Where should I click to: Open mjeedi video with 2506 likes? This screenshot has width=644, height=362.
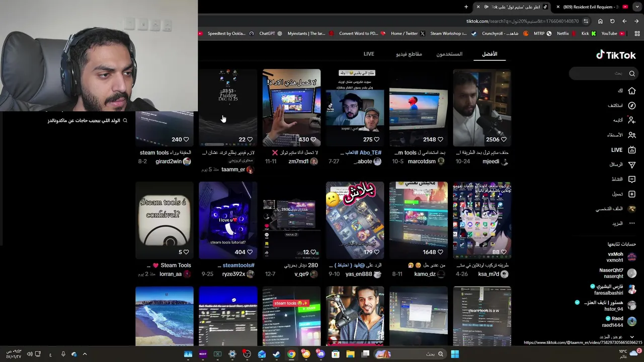482,108
